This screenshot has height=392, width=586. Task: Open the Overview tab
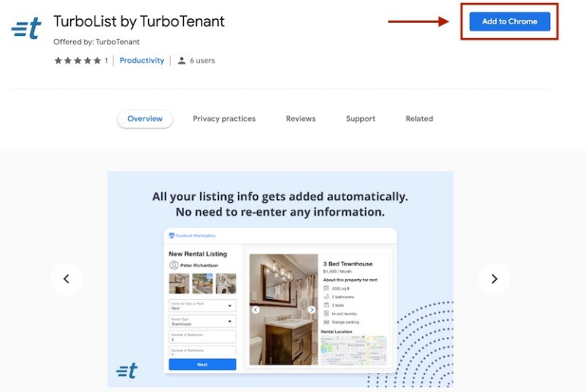pos(145,119)
